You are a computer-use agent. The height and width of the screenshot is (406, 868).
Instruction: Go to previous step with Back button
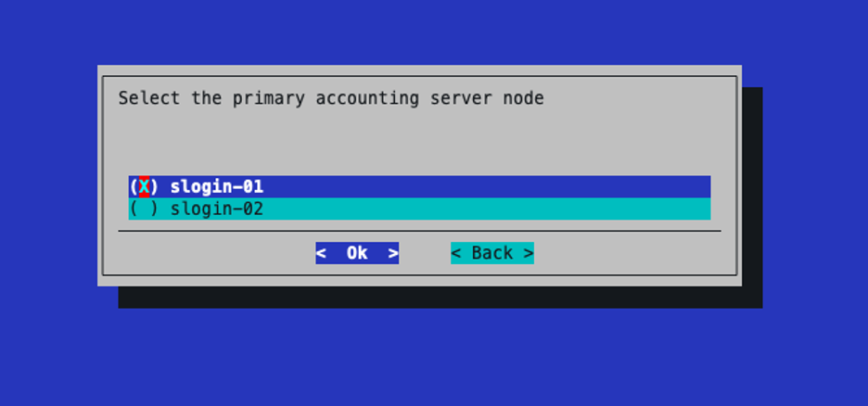tap(492, 253)
